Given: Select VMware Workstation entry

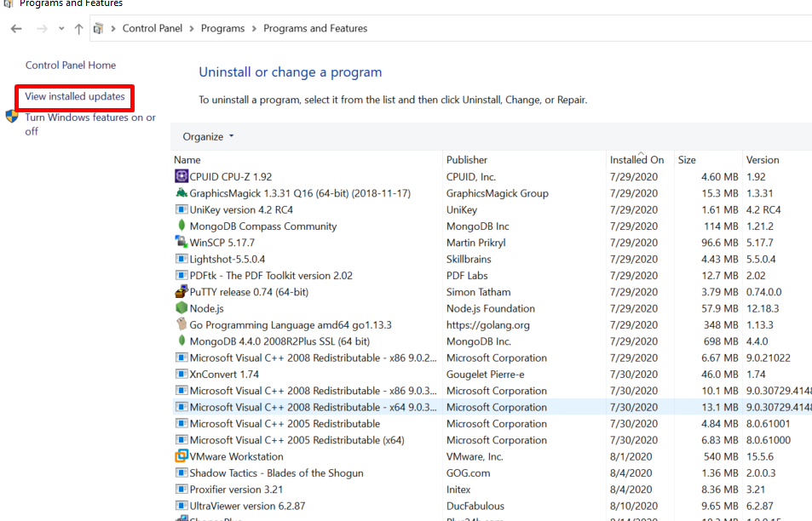Looking at the screenshot, I should click(x=236, y=457).
